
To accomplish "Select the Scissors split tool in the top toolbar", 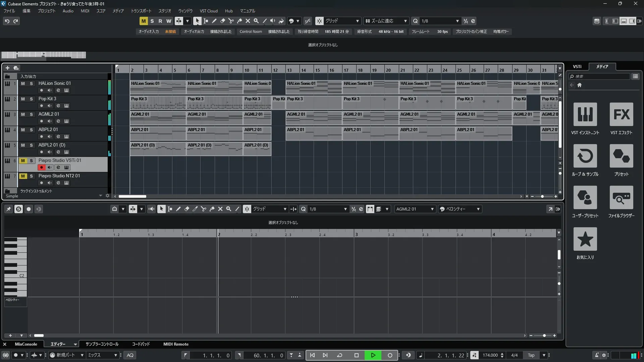I will click(x=231, y=21).
